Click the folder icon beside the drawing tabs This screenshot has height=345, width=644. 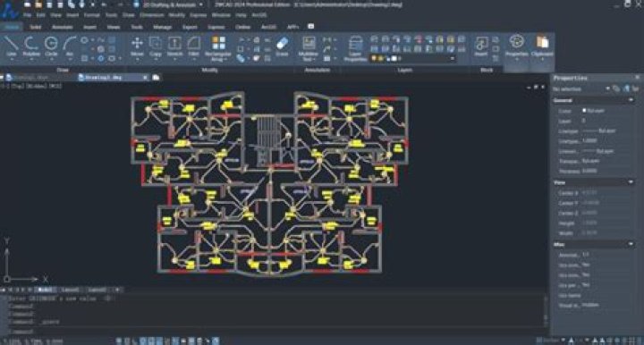156,77
